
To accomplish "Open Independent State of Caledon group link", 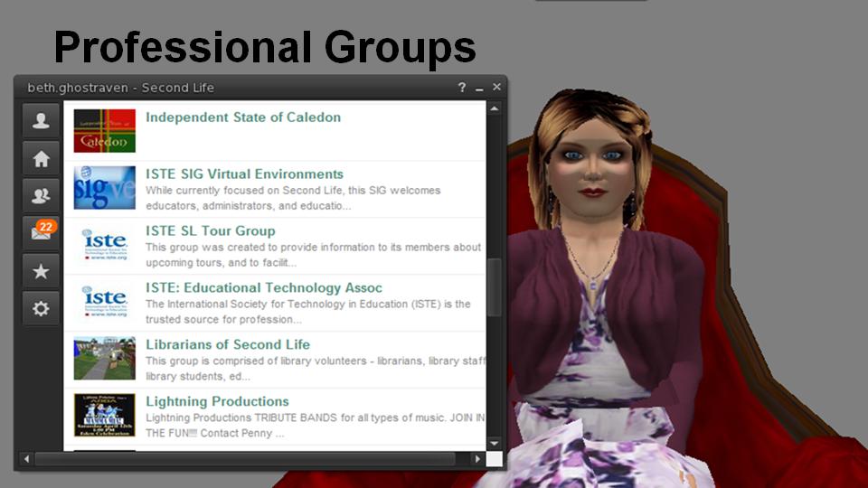I will coord(243,117).
